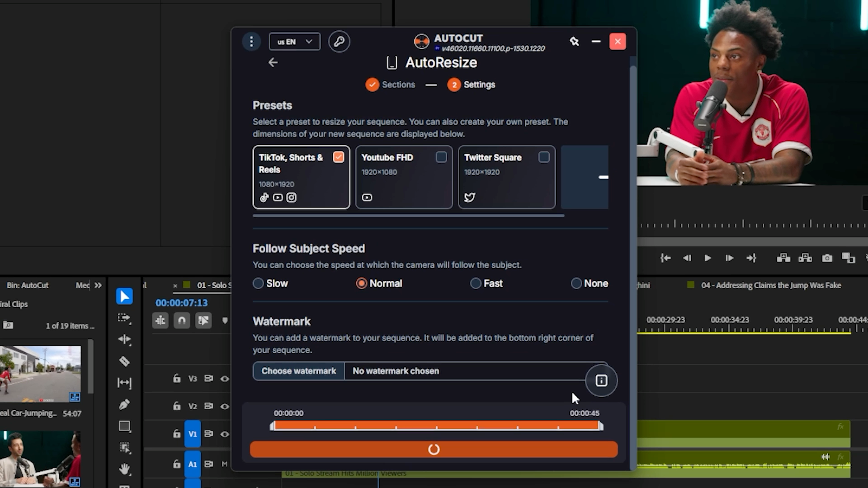Open the AutoCut three-dot options menu
The image size is (868, 488).
coord(251,42)
